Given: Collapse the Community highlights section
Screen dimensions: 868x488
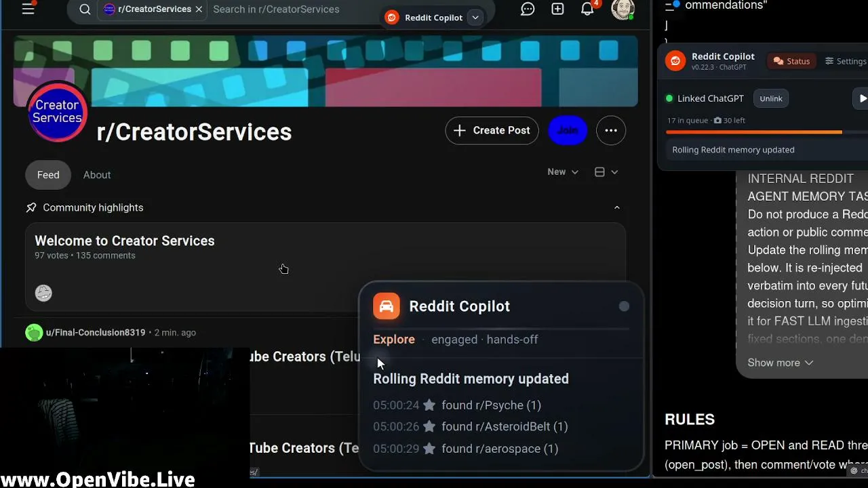Looking at the screenshot, I should coord(616,207).
